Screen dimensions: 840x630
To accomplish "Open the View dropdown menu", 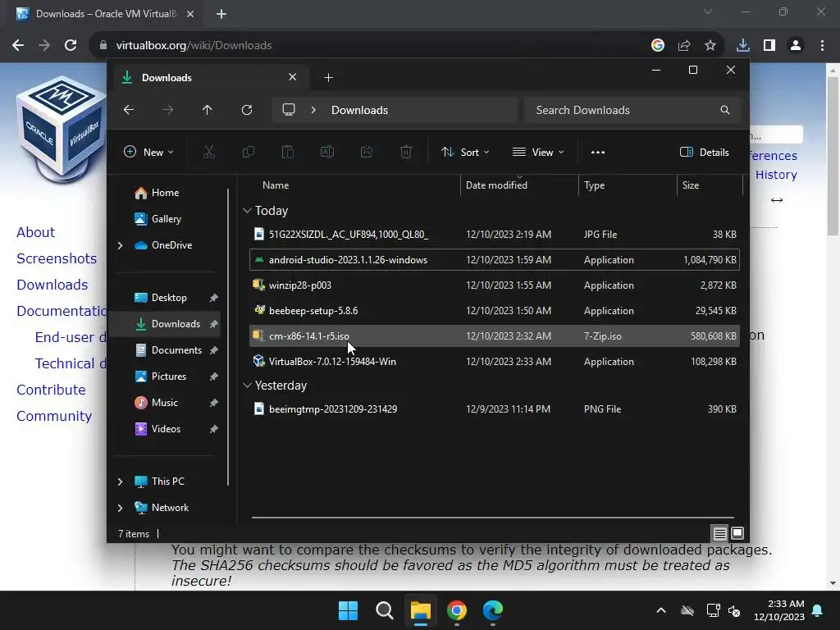I will coord(538,152).
